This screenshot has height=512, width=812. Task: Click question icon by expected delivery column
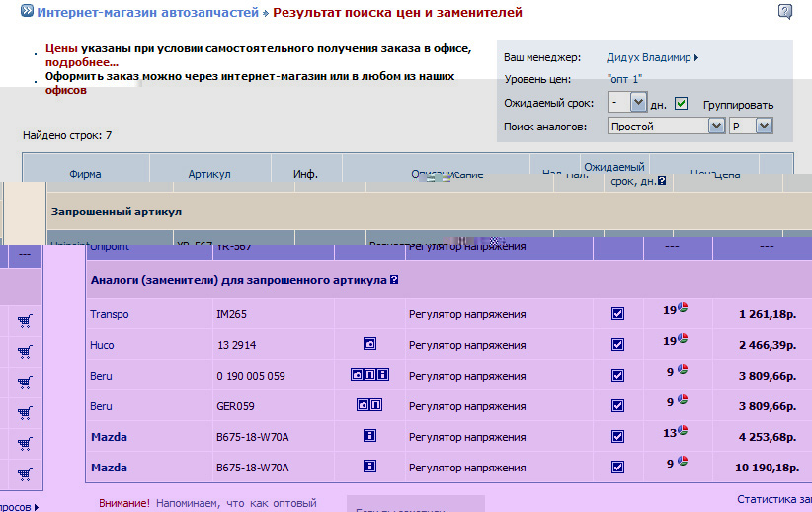661,181
